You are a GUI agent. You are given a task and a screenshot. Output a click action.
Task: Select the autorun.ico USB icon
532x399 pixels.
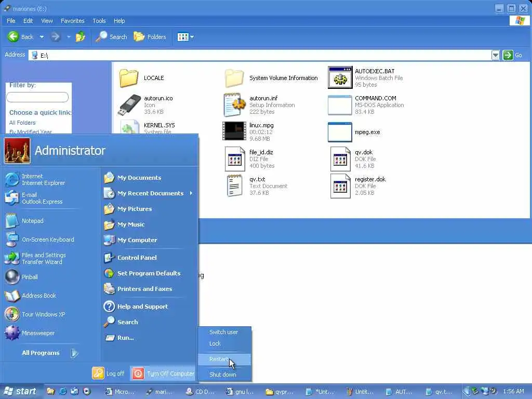pyautogui.click(x=129, y=105)
